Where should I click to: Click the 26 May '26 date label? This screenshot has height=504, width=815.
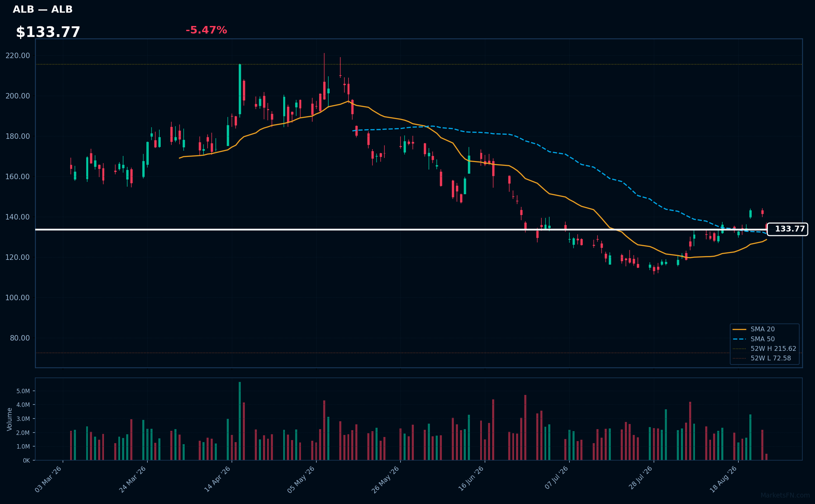click(x=385, y=479)
